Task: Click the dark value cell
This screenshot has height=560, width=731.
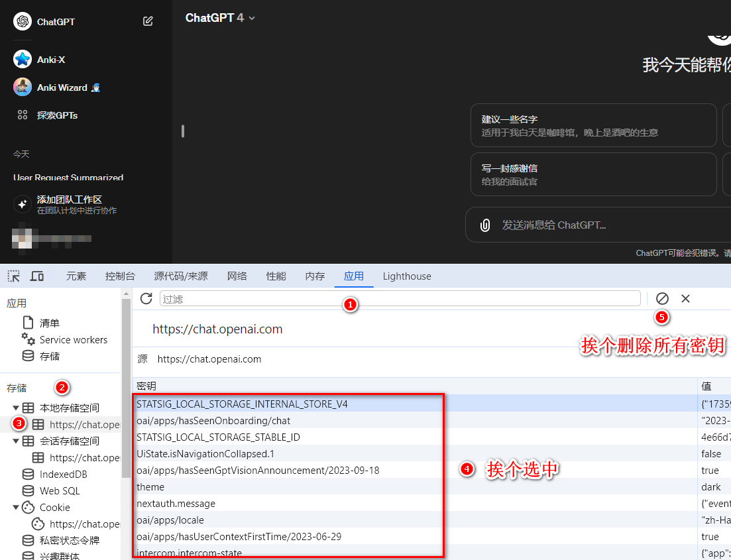Action: coord(714,487)
